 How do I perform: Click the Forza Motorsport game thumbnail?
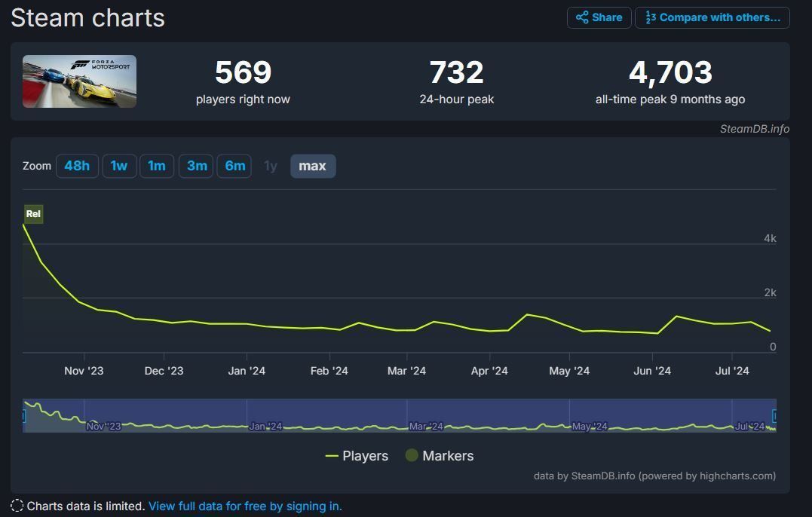(79, 81)
